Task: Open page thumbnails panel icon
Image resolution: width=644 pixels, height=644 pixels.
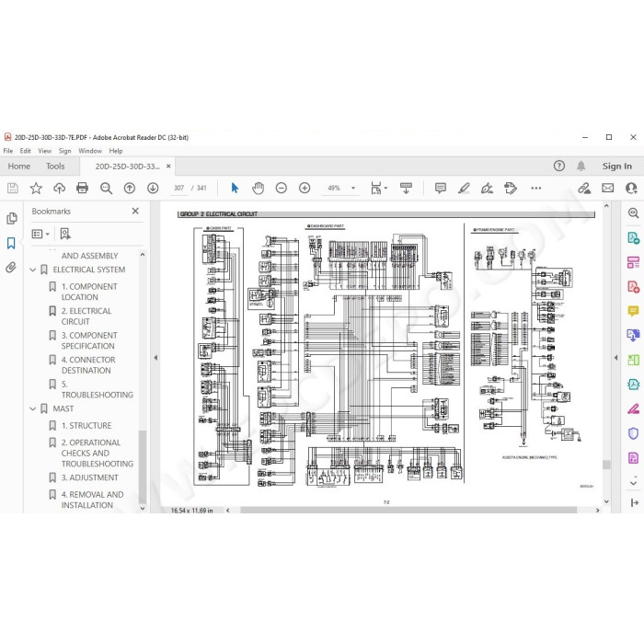Action: click(x=11, y=218)
